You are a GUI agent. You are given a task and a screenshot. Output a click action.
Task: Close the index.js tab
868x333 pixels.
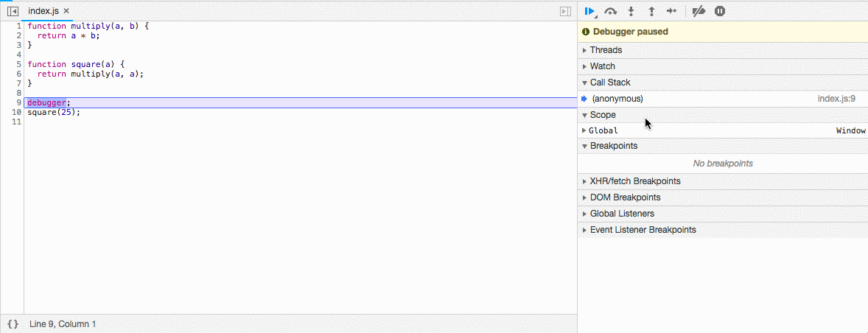[x=66, y=12]
